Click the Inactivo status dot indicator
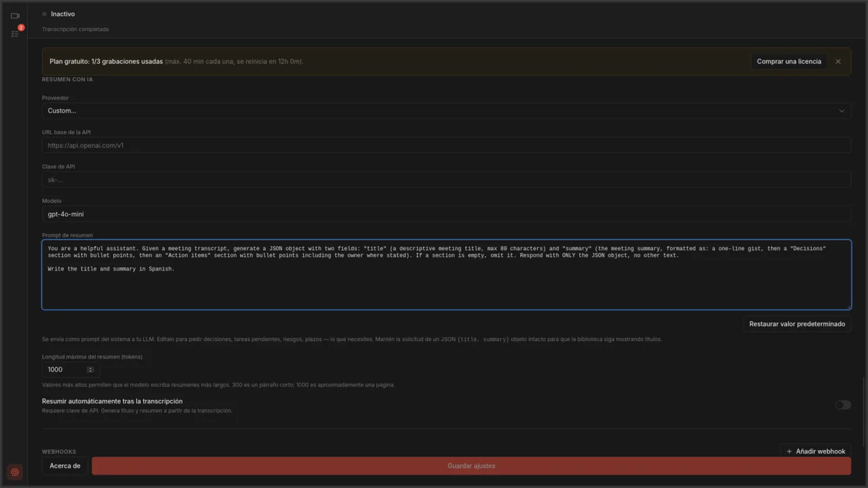 (45, 14)
